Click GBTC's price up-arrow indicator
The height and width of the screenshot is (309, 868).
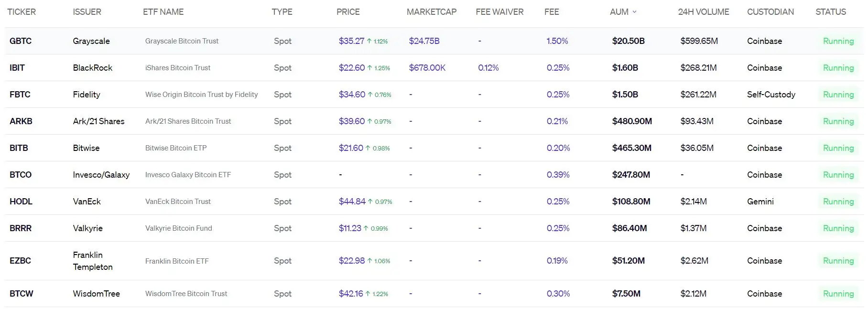pos(369,41)
